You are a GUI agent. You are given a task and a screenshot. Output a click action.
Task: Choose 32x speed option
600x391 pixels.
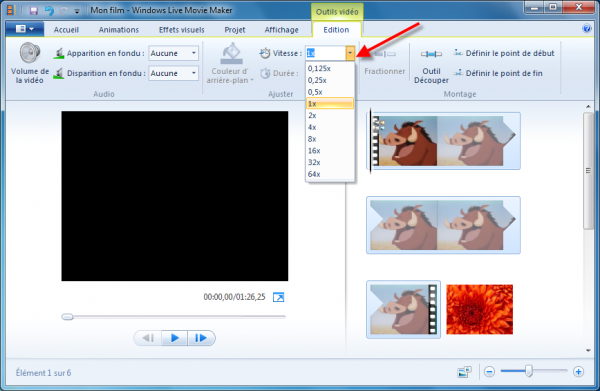click(x=330, y=163)
